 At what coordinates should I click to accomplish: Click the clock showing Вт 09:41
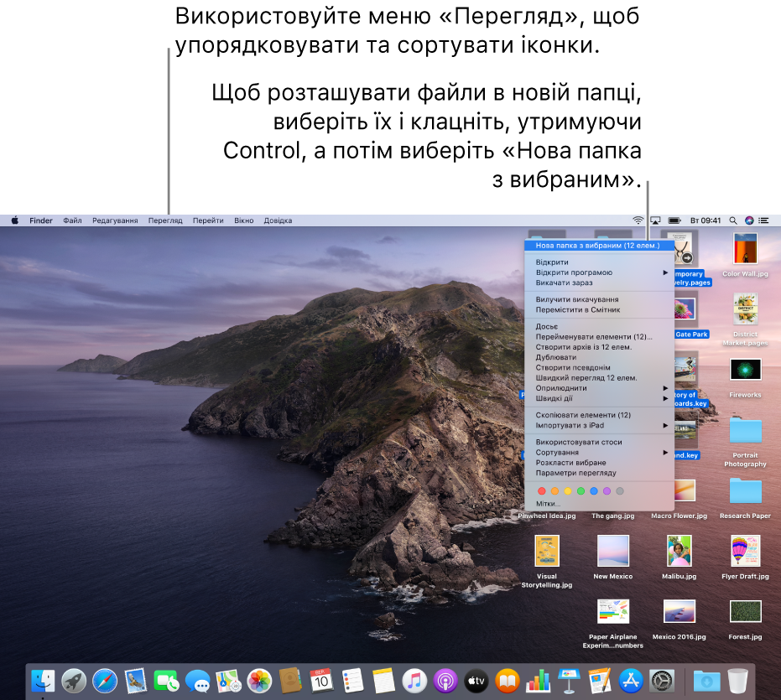click(706, 220)
